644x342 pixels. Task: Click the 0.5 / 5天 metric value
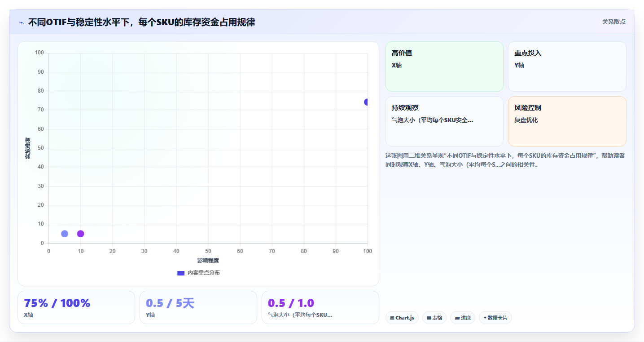click(x=170, y=303)
